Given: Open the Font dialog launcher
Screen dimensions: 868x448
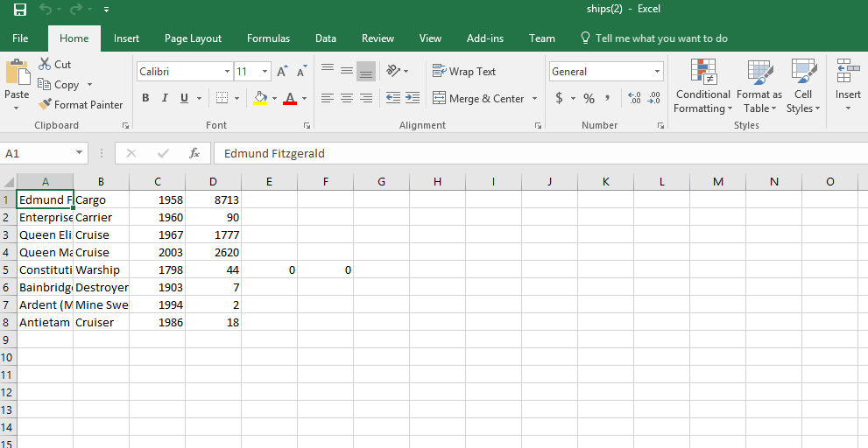Looking at the screenshot, I should tap(307, 126).
